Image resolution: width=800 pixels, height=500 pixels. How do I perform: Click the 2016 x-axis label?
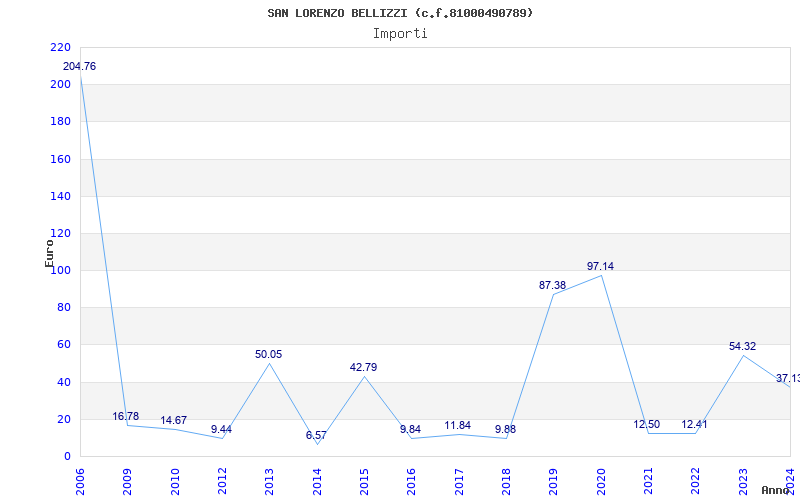tap(412, 482)
